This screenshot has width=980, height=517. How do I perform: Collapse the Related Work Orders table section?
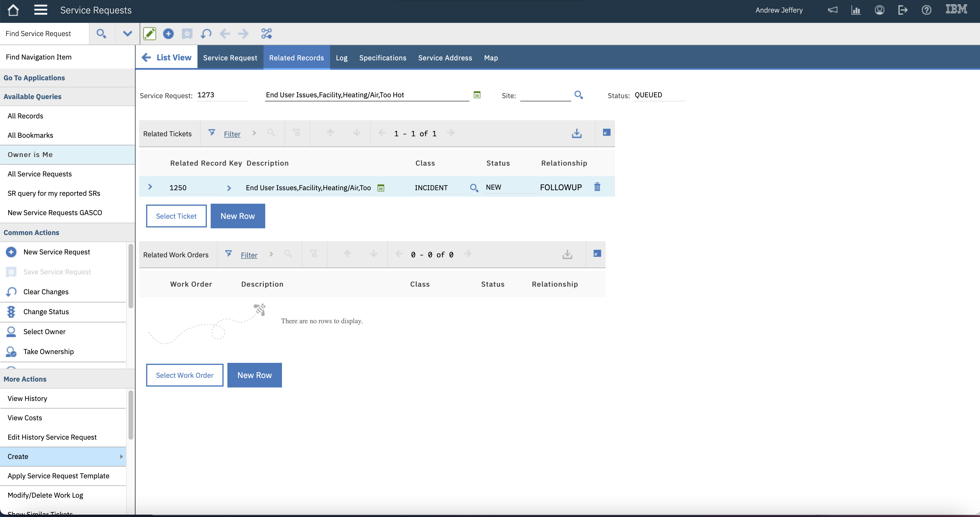597,254
